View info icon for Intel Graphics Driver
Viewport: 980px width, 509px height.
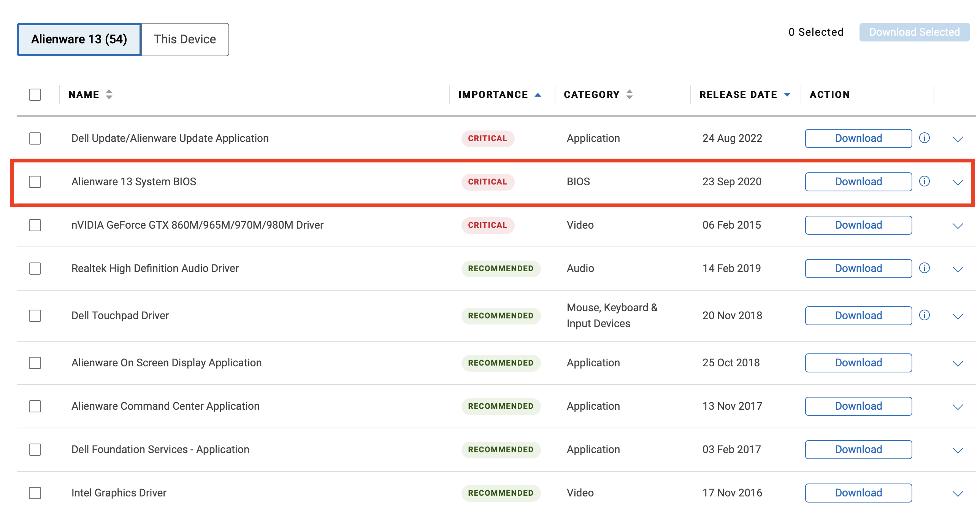click(x=924, y=493)
